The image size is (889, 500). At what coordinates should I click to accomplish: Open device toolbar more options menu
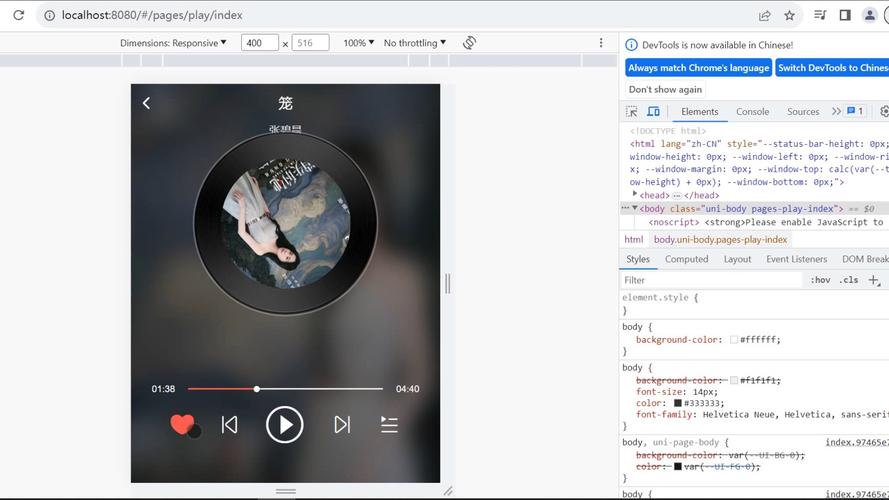601,43
